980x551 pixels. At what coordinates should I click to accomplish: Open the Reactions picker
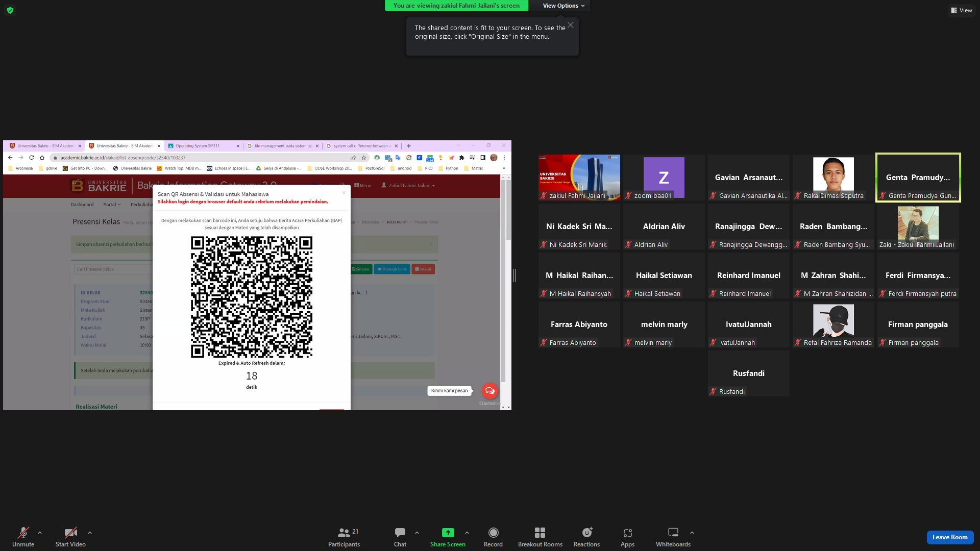[x=586, y=537]
